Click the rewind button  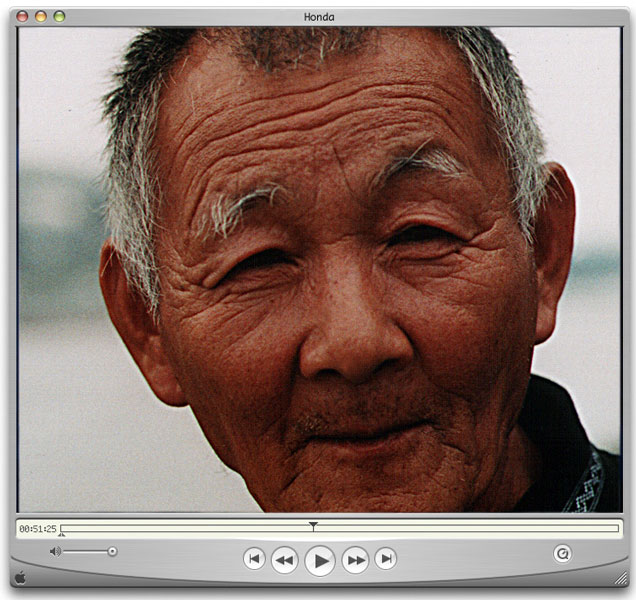pos(284,560)
